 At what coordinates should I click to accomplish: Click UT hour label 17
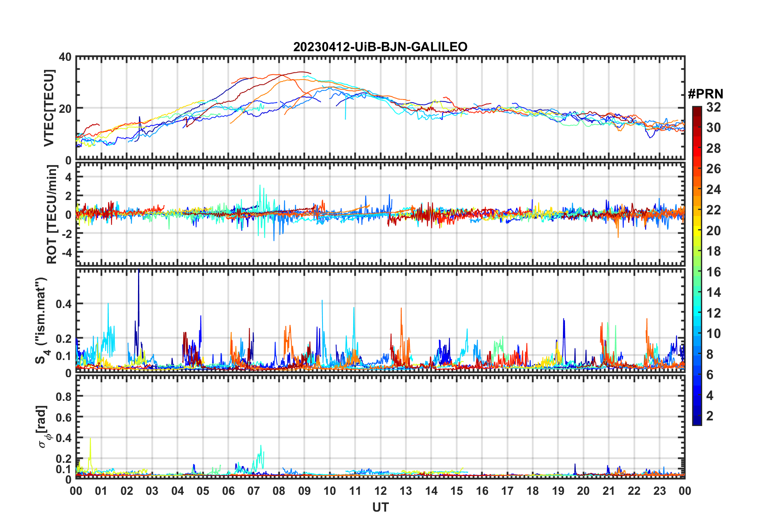pyautogui.click(x=507, y=491)
